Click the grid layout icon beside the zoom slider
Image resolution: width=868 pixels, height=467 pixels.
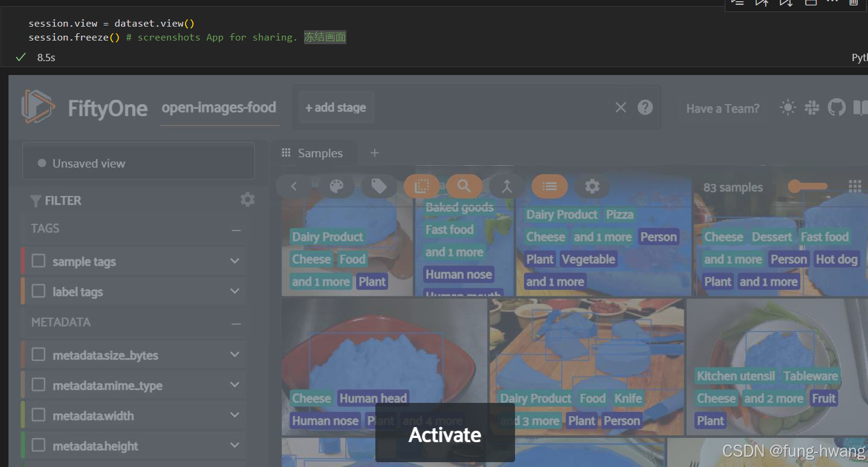pos(855,186)
